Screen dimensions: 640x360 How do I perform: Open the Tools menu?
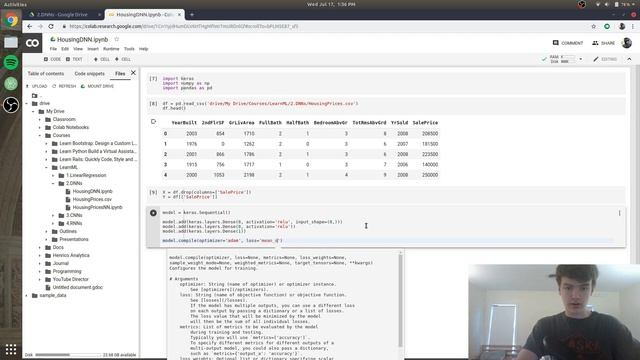click(129, 49)
